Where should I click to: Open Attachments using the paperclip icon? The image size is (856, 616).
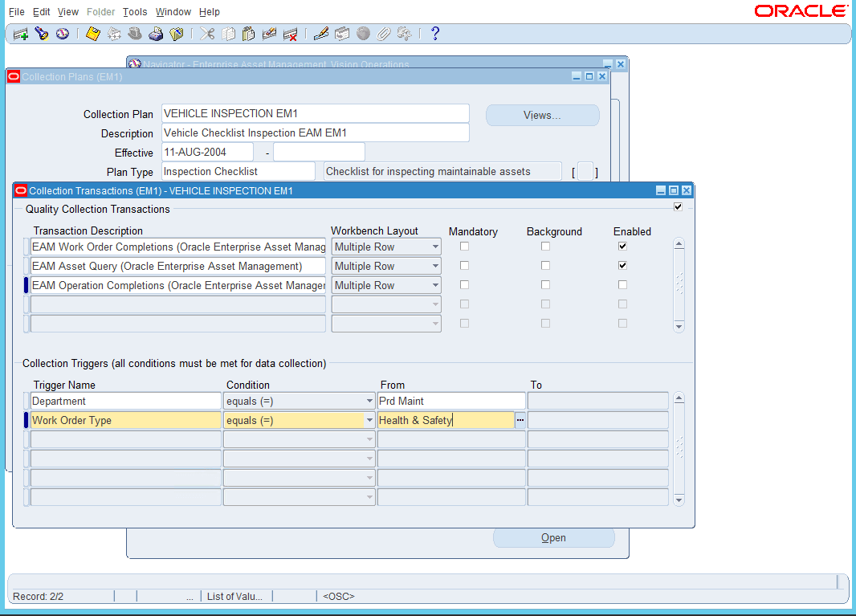tap(383, 33)
